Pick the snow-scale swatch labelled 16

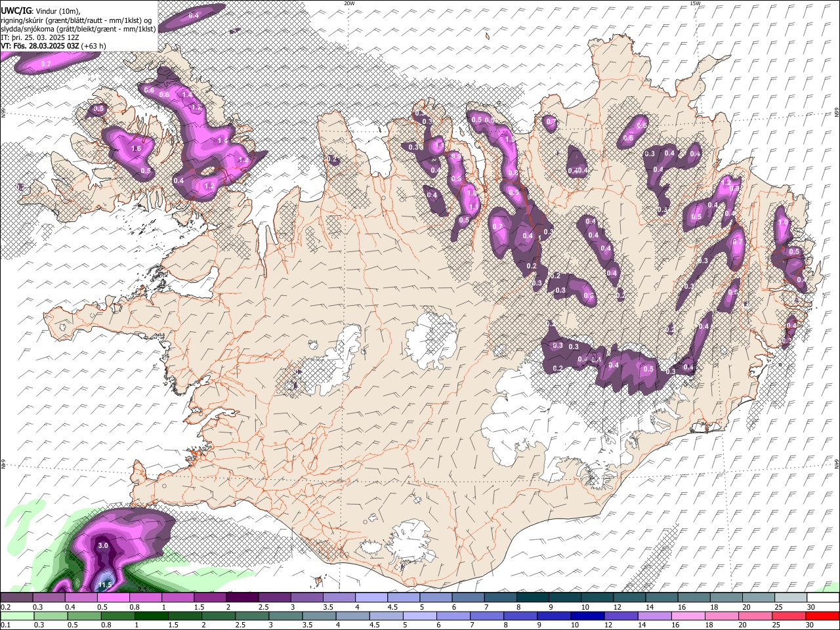pyautogui.click(x=694, y=598)
